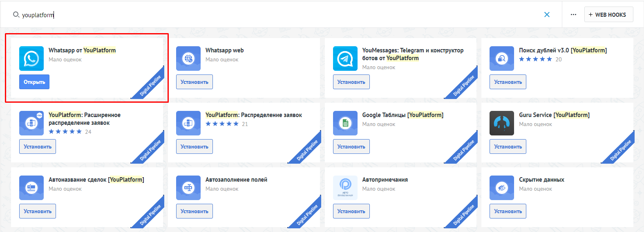Install YouMessages Telegram widget
Viewport: 644px width, 232px height.
[x=351, y=82]
